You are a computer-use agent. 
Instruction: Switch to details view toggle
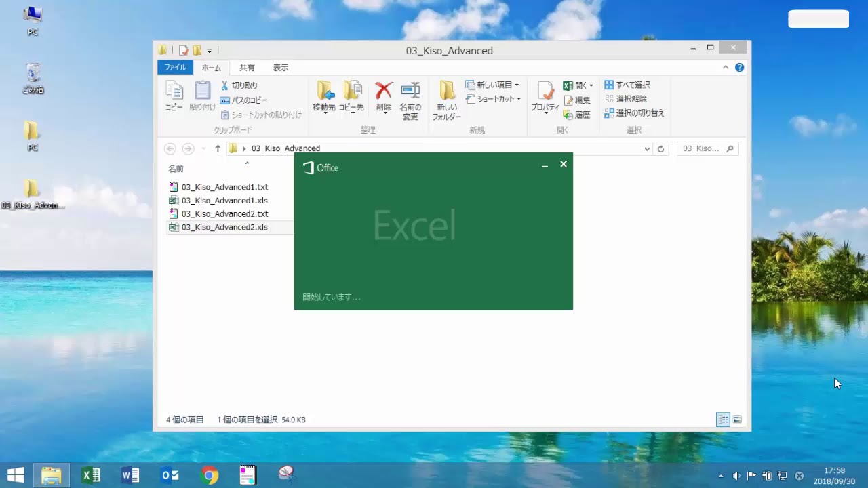724,420
